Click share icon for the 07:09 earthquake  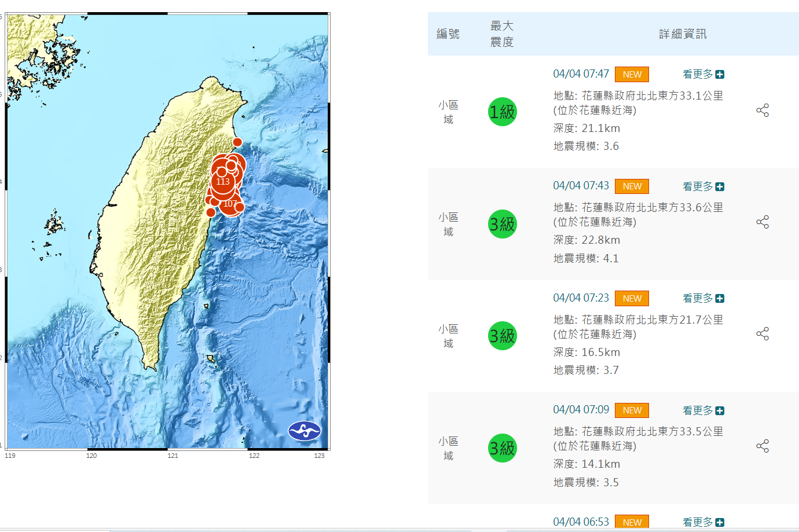762,446
